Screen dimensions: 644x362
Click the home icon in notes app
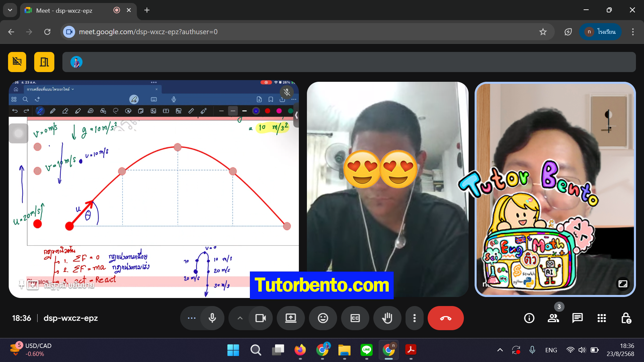click(16, 89)
